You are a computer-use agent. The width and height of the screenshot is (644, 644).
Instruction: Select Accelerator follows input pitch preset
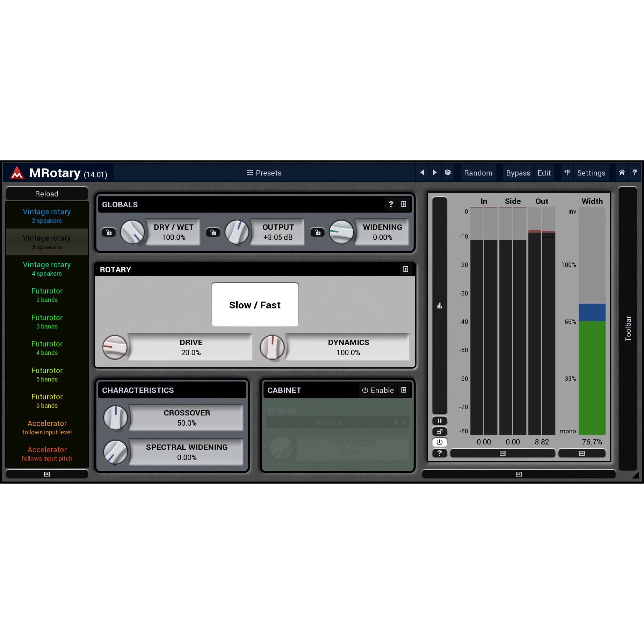point(47,453)
